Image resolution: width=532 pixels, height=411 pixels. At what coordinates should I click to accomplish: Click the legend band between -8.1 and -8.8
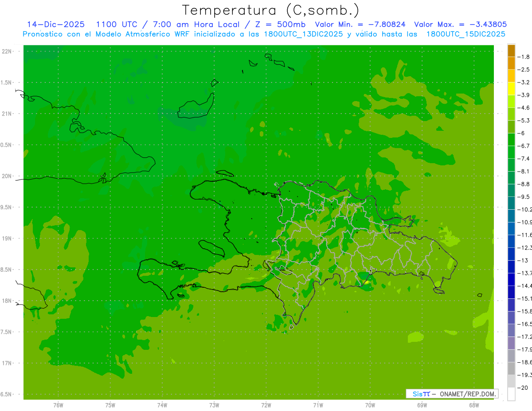coord(511,177)
